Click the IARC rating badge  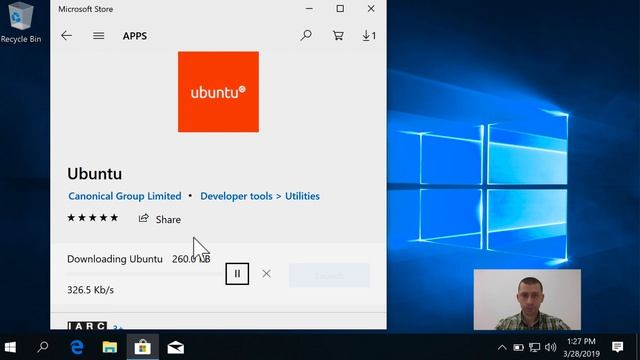(x=87, y=325)
